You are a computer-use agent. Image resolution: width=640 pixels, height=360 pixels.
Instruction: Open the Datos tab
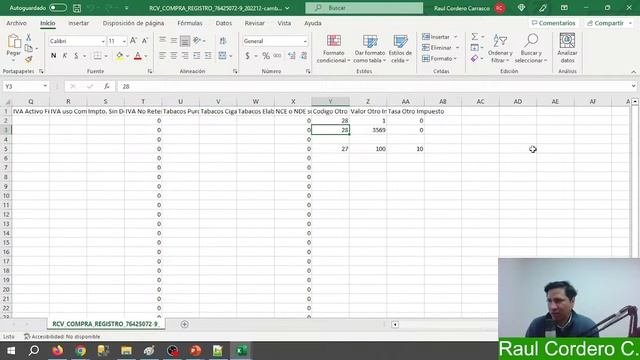click(224, 23)
